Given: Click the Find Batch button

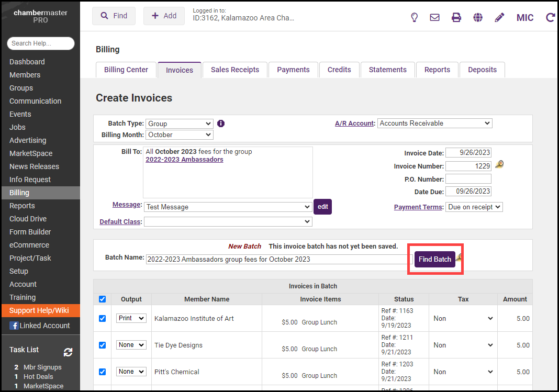Looking at the screenshot, I should [434, 259].
